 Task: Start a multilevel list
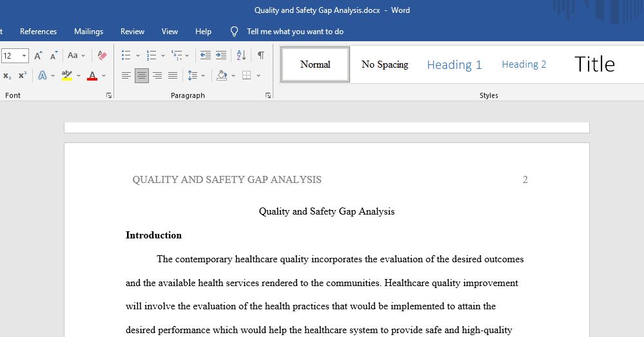[177, 55]
